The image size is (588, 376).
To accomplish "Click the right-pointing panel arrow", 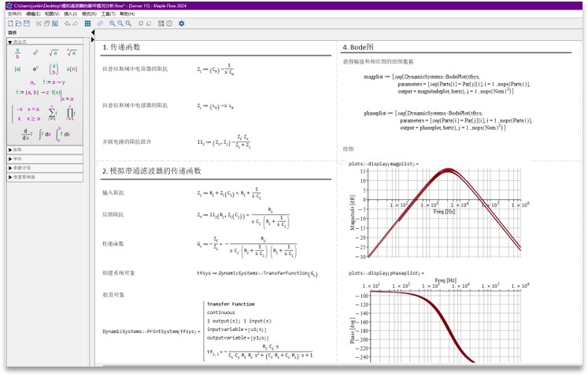I will 93,39.
